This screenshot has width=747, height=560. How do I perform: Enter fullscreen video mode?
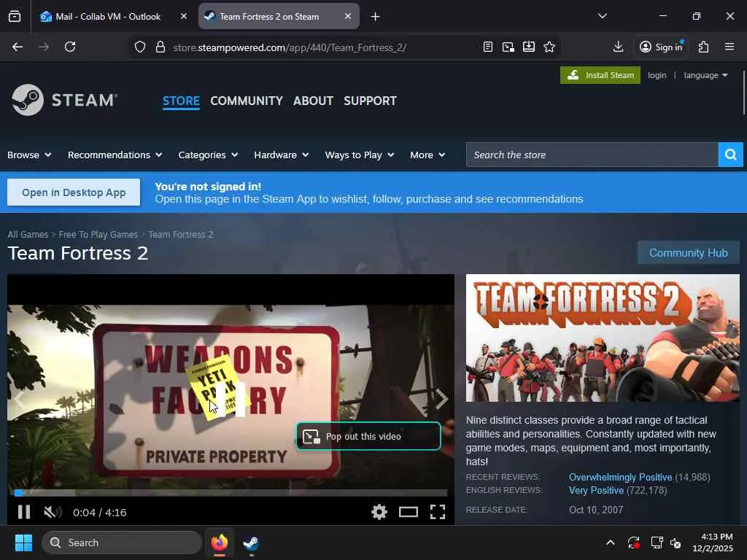pos(438,512)
